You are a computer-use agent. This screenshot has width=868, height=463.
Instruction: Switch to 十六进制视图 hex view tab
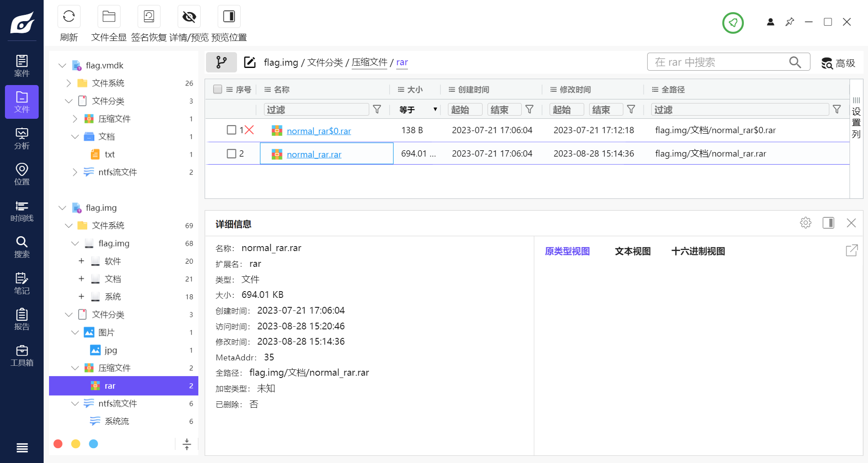(698, 251)
